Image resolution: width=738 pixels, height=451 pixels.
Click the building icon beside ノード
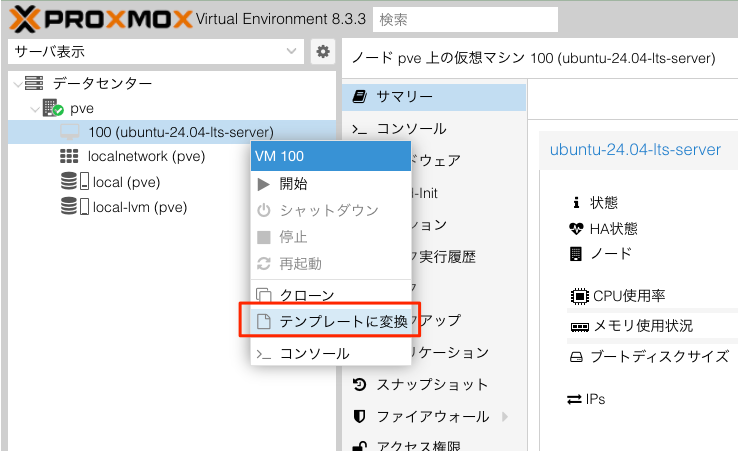click(576, 254)
